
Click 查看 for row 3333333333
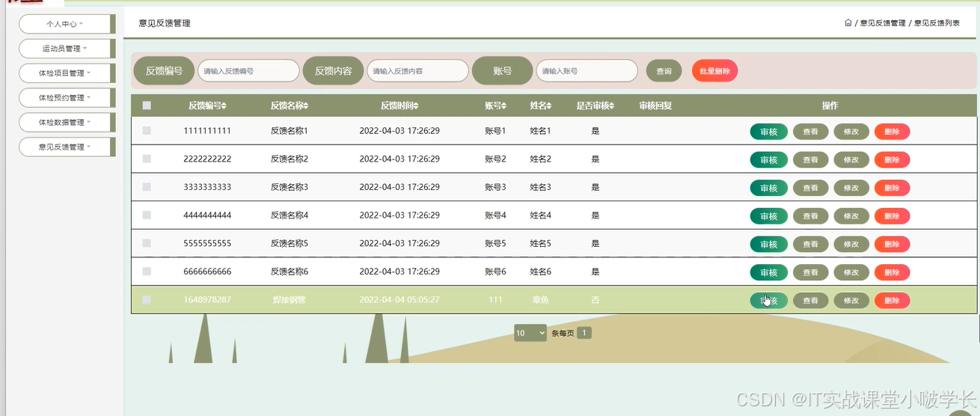[x=810, y=188]
